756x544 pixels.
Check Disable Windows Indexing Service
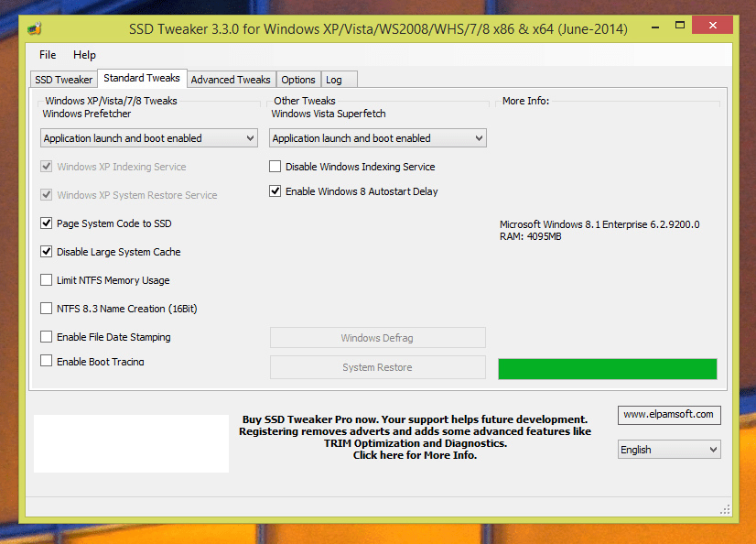[x=275, y=167]
